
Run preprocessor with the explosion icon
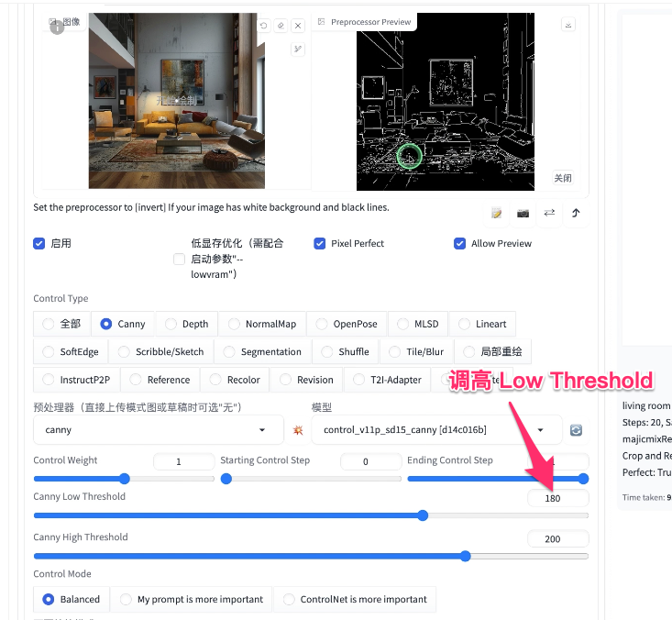pos(298,430)
